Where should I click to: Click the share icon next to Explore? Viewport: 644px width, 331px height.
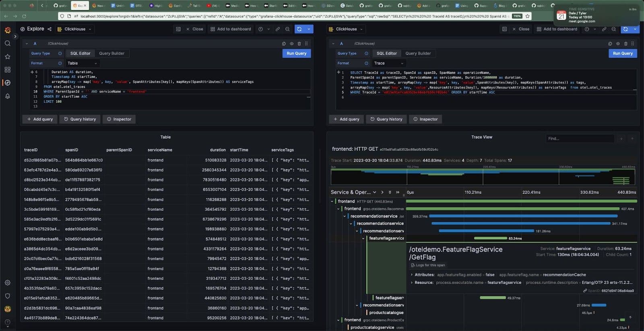[x=50, y=29]
